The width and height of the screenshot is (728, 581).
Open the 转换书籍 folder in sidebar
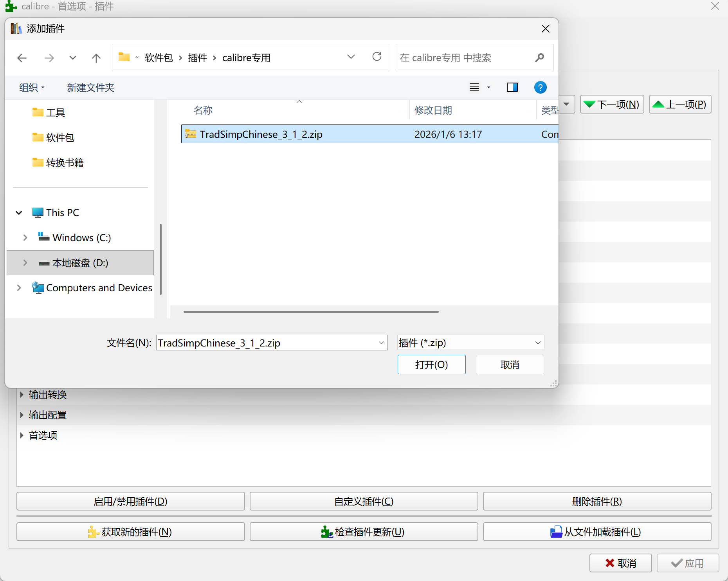click(65, 163)
